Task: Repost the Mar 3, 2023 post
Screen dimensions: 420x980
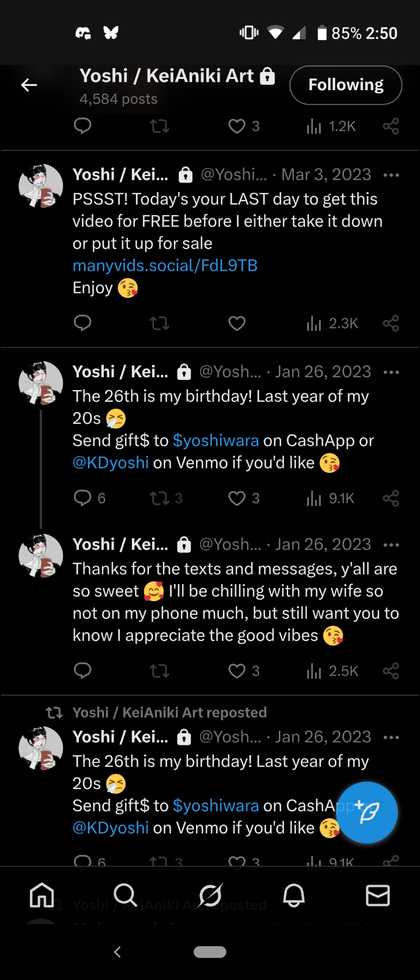Action: tap(159, 323)
